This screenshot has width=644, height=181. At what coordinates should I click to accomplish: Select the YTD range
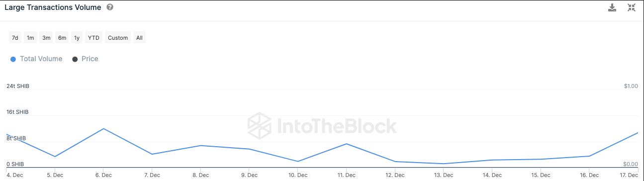93,38
